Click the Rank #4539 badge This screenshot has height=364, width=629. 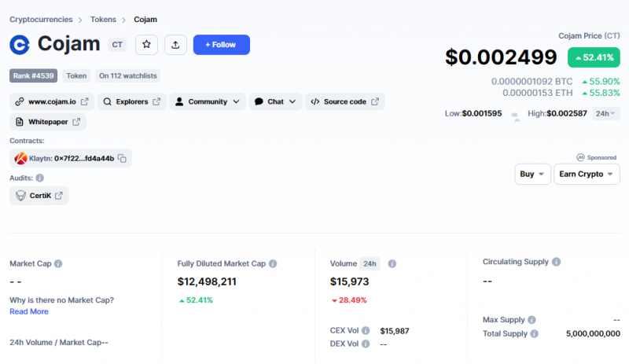coord(33,75)
